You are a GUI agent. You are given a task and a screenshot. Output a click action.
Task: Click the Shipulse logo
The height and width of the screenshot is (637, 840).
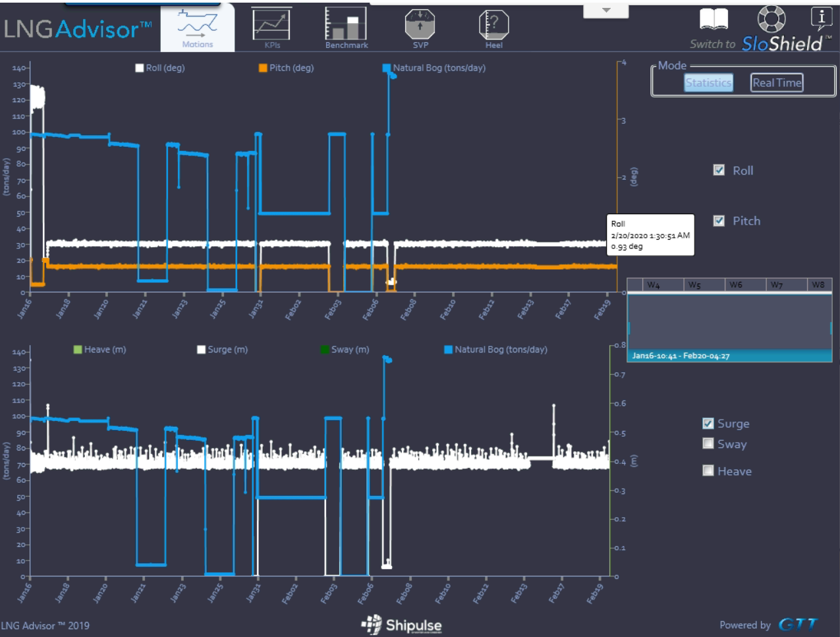tap(401, 625)
